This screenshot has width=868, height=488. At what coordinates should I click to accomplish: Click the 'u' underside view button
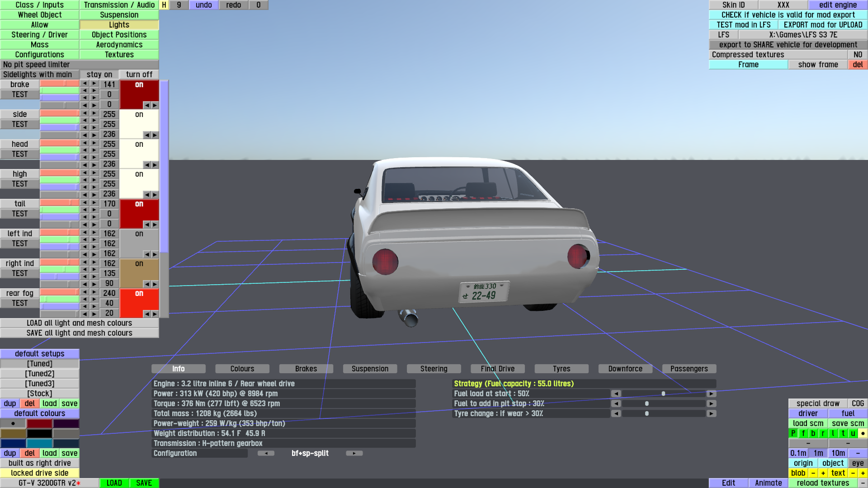853,433
